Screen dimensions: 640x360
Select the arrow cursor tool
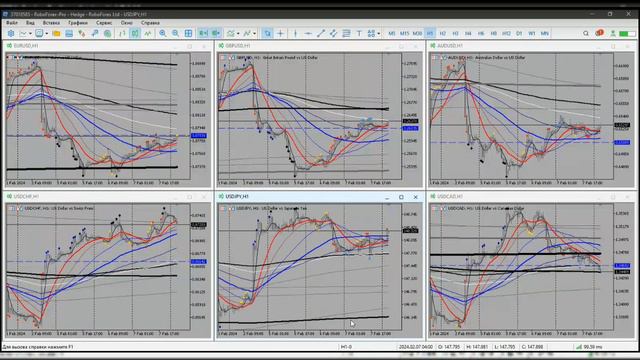pos(267,33)
